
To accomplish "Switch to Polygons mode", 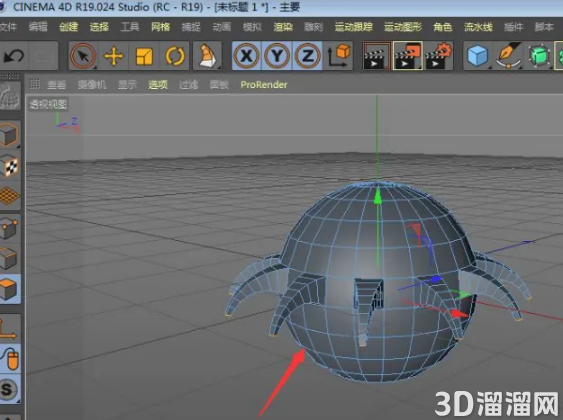I will point(10,289).
